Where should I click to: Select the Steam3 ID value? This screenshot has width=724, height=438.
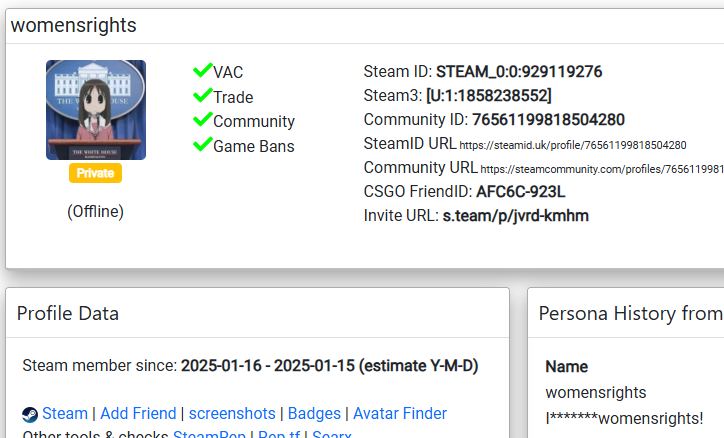(x=488, y=96)
